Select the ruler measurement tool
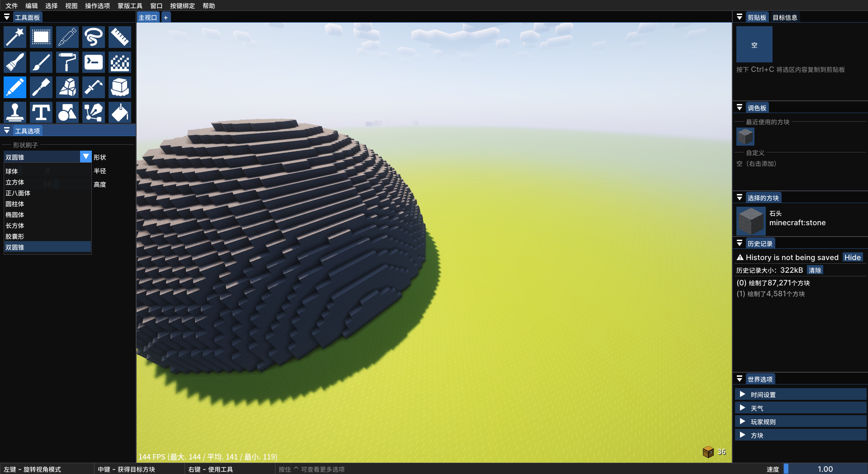The width and height of the screenshot is (868, 474). [120, 37]
